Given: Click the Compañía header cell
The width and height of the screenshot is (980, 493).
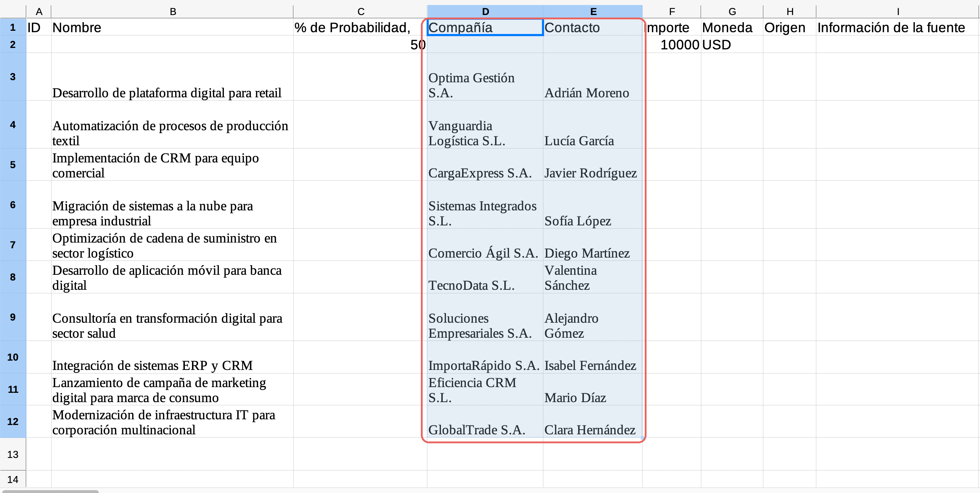Looking at the screenshot, I should tap(485, 27).
